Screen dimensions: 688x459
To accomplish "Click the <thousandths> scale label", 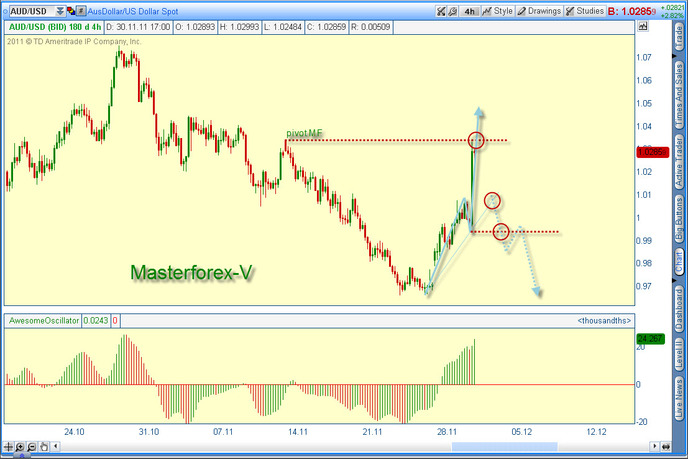I will [x=604, y=321].
